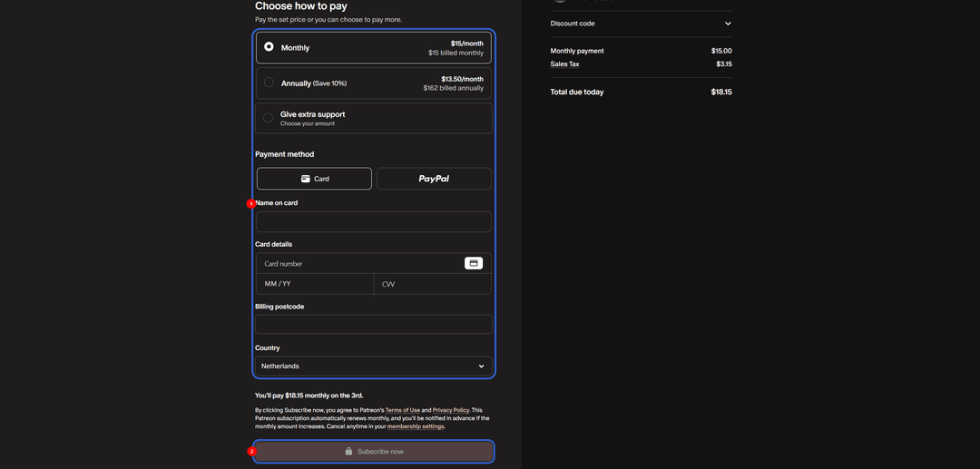Focus the Billing postcode field
The width and height of the screenshot is (980, 469).
click(374, 324)
